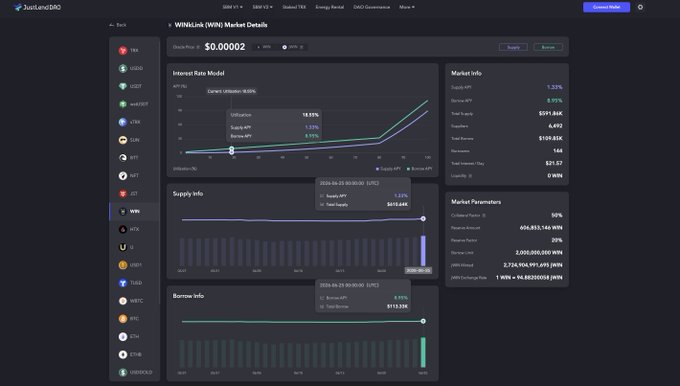Select the USDD token in sidebar
Image resolution: width=680 pixels, height=386 pixels.
[x=134, y=68]
